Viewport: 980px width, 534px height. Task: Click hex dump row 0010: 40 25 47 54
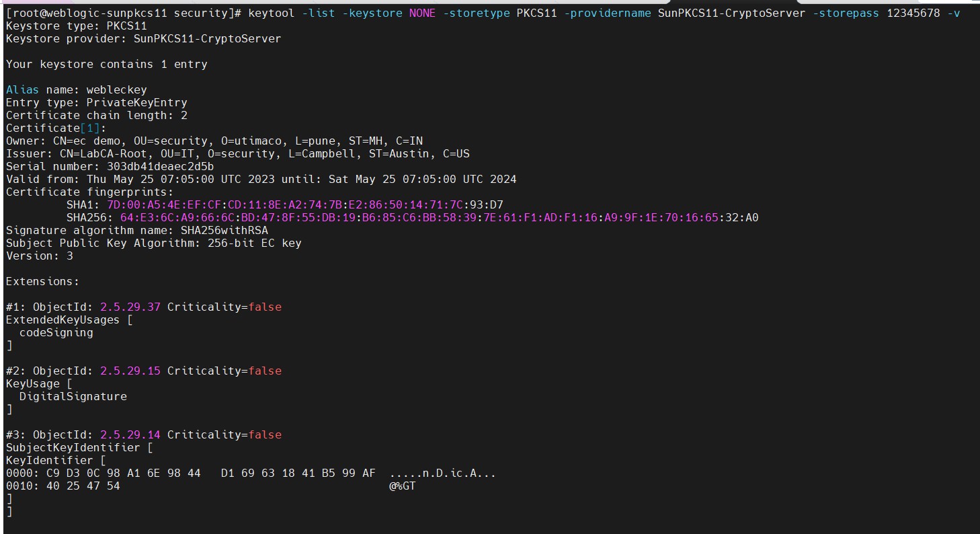(x=210, y=486)
